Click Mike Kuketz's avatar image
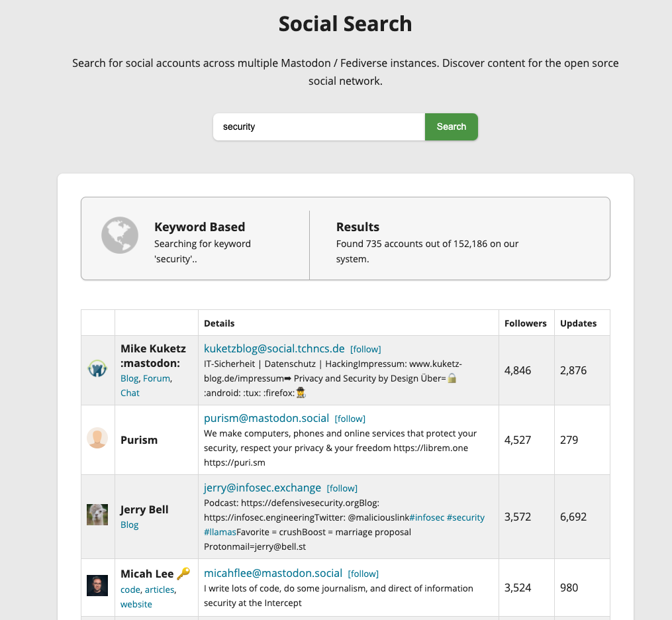This screenshot has width=672, height=620. pyautogui.click(x=97, y=370)
